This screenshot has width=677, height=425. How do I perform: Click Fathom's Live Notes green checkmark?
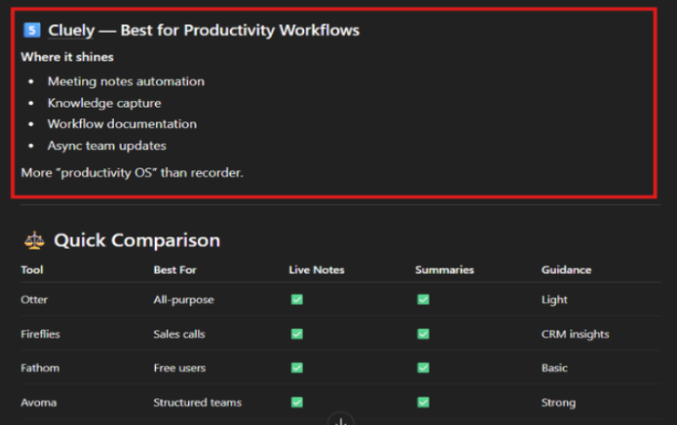pos(297,368)
